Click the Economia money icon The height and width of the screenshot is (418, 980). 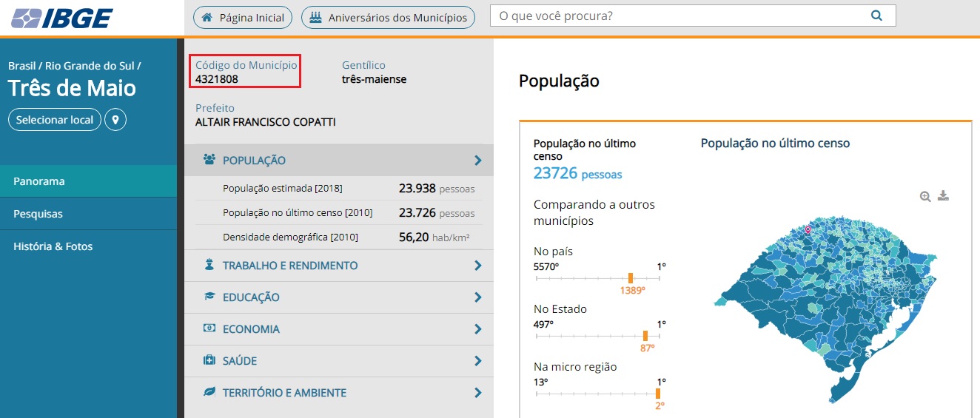(x=209, y=328)
